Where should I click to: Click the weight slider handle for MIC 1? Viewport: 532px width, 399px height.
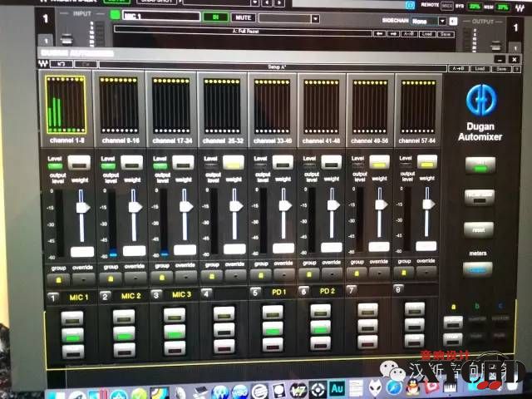(83, 207)
